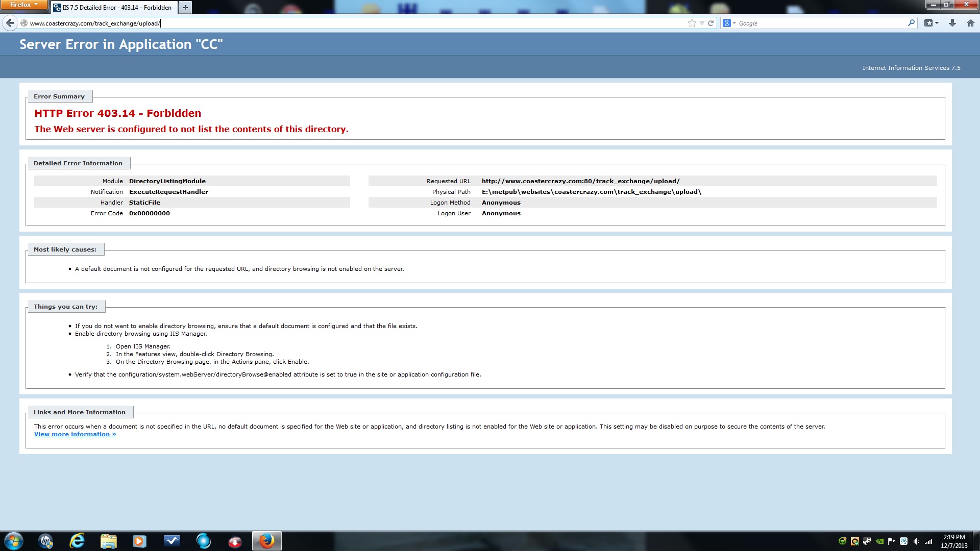Image resolution: width=980 pixels, height=551 pixels.
Task: Open the checkmark app taskbar icon
Action: 172,541
